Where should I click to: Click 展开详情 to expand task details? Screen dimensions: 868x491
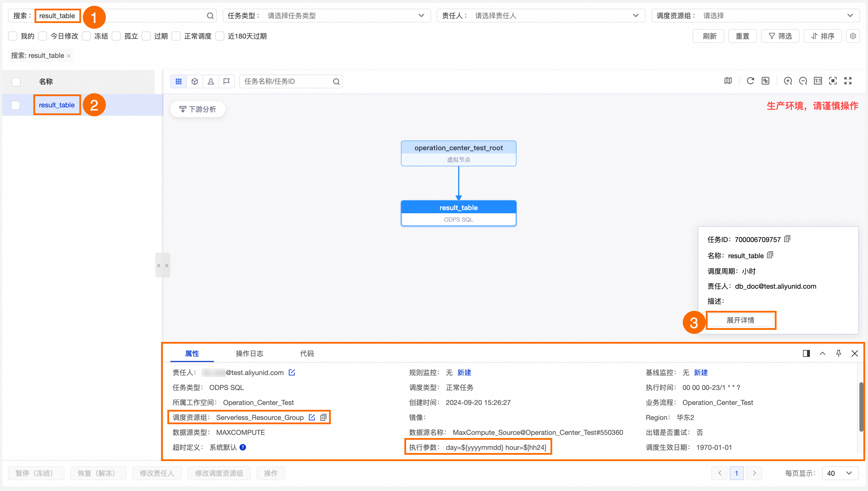point(740,320)
